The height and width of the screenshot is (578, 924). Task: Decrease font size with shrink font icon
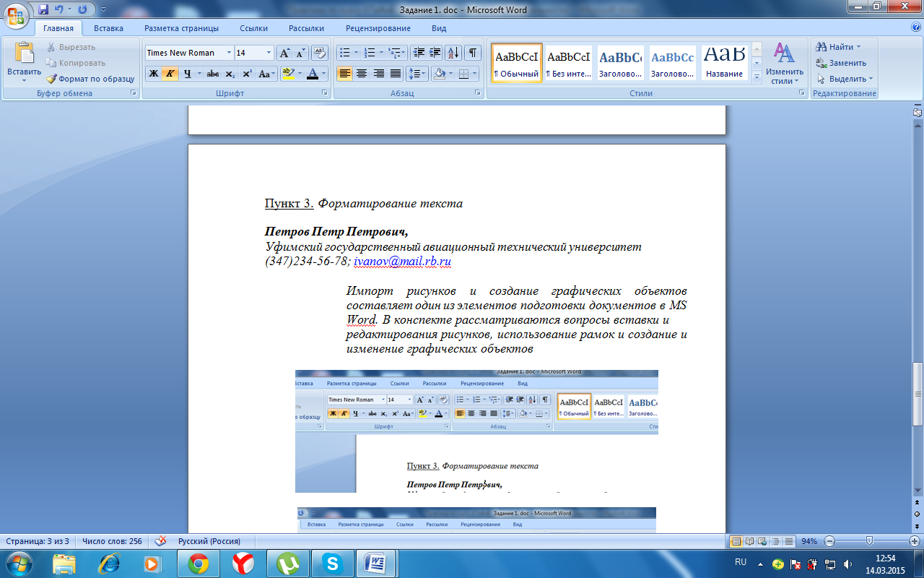tap(301, 53)
